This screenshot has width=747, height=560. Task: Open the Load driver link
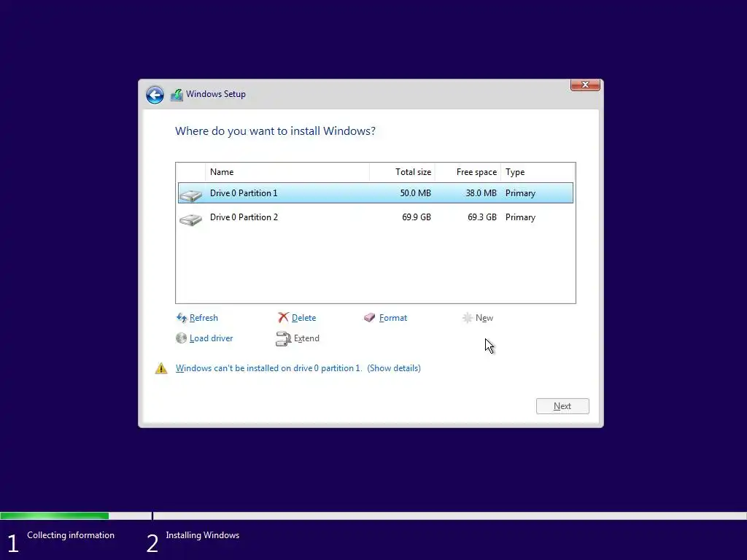211,338
